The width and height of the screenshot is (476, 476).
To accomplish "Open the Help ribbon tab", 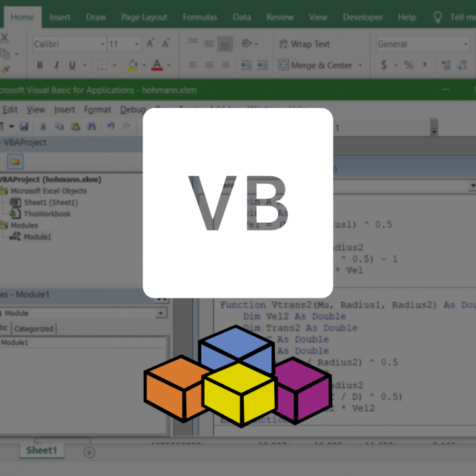I will (406, 18).
